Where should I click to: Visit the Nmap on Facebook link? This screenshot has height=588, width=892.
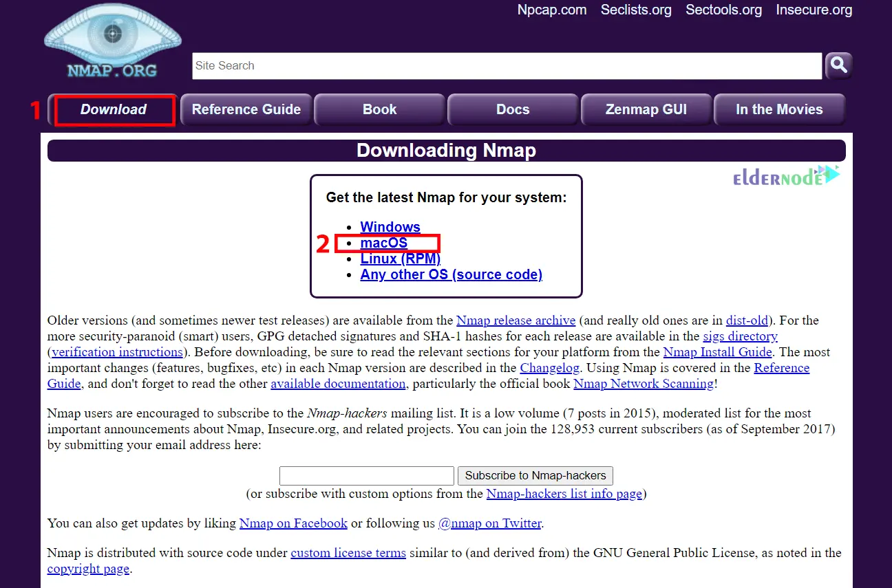(293, 523)
